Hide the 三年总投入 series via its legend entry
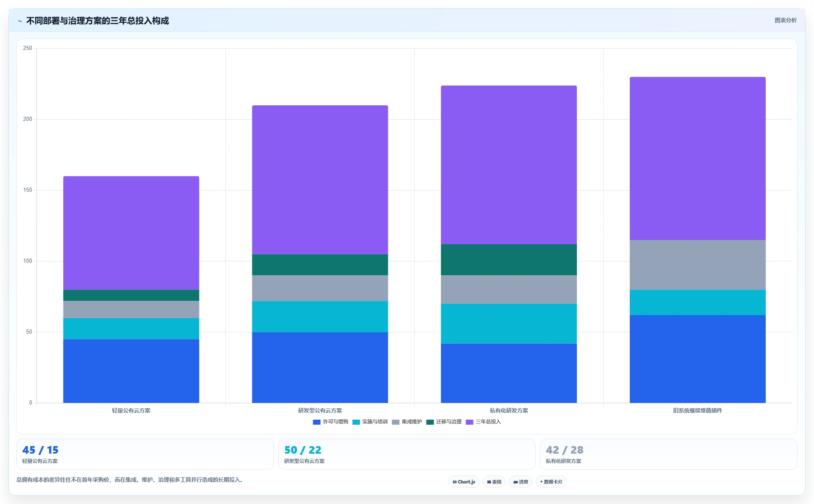The width and height of the screenshot is (814, 504). click(483, 422)
